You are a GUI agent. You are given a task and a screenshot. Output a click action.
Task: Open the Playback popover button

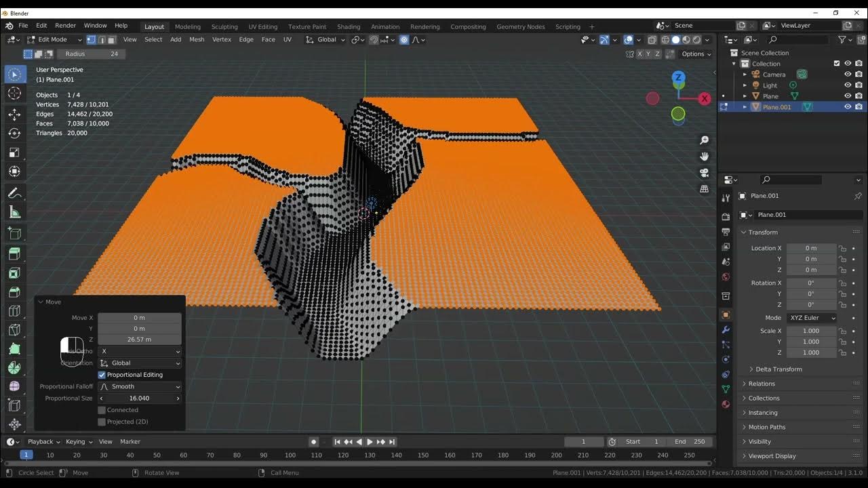coord(43,442)
